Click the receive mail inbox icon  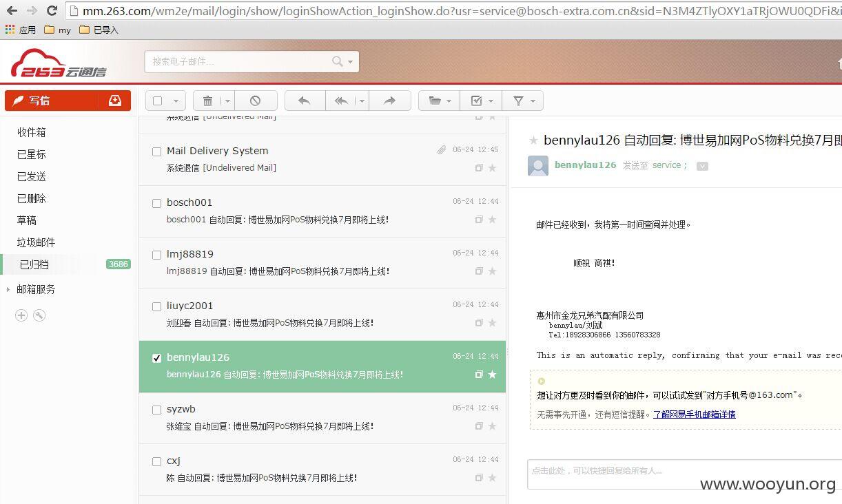[x=115, y=101]
